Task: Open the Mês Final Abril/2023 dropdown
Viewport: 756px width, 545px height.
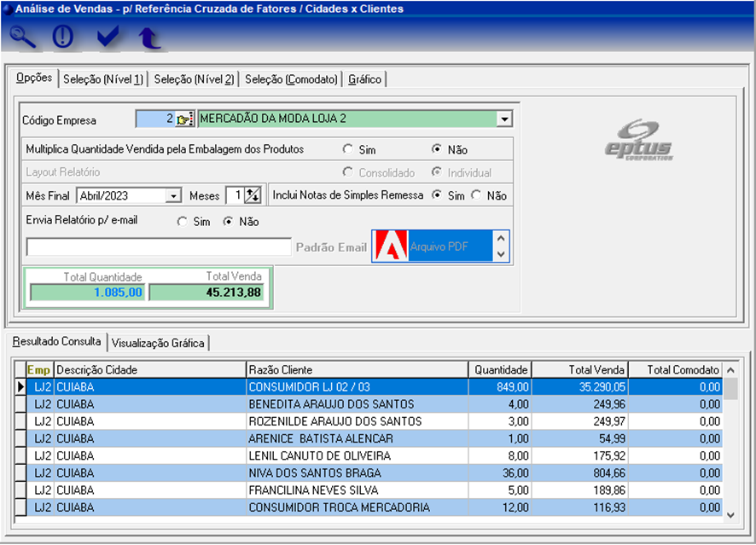Action: point(173,196)
